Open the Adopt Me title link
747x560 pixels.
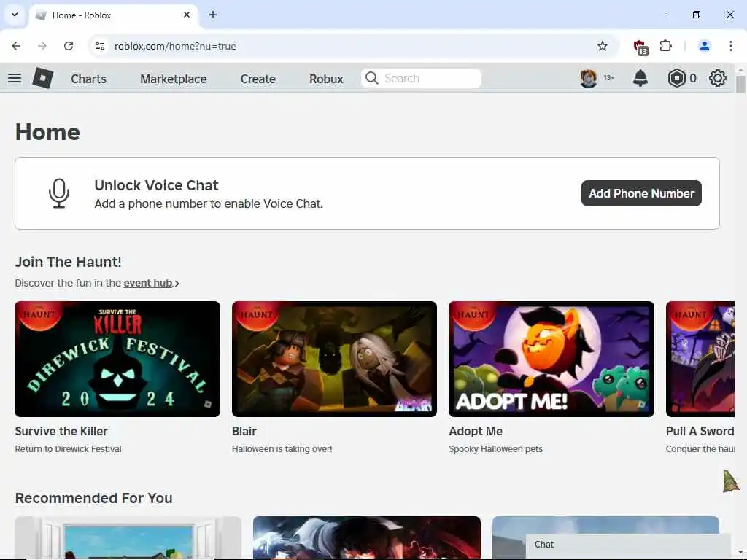[476, 431]
